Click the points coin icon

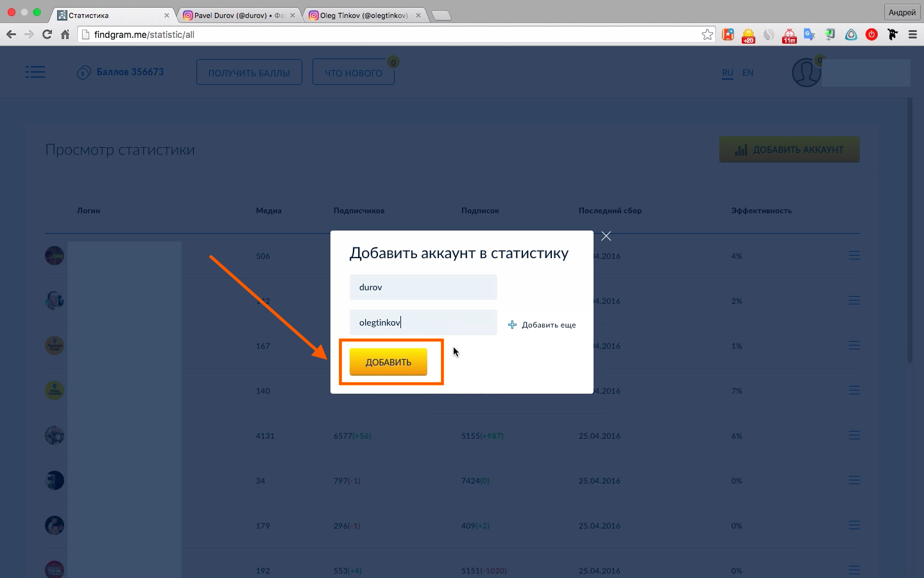(x=83, y=73)
